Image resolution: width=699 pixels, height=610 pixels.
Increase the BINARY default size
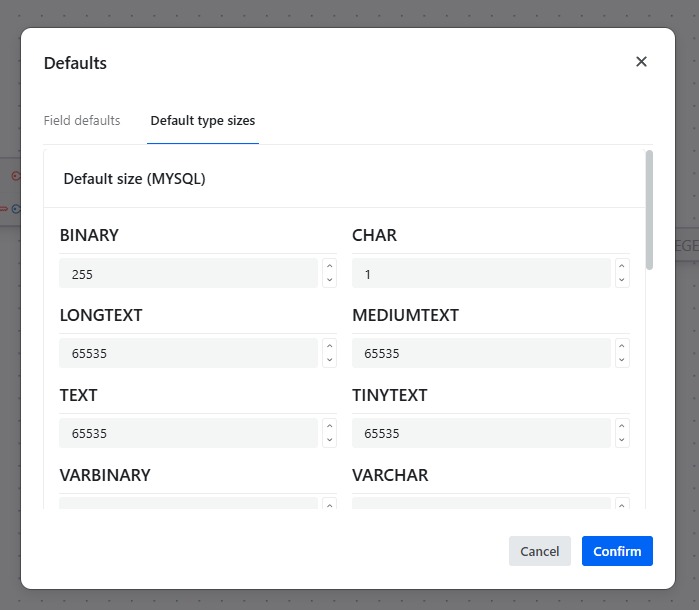click(329, 266)
